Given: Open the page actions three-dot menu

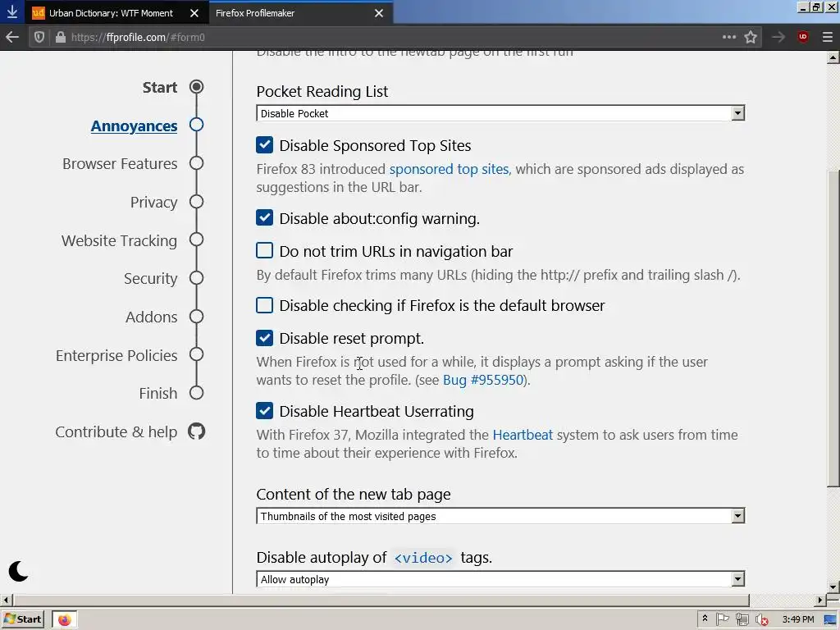Looking at the screenshot, I should (728, 37).
